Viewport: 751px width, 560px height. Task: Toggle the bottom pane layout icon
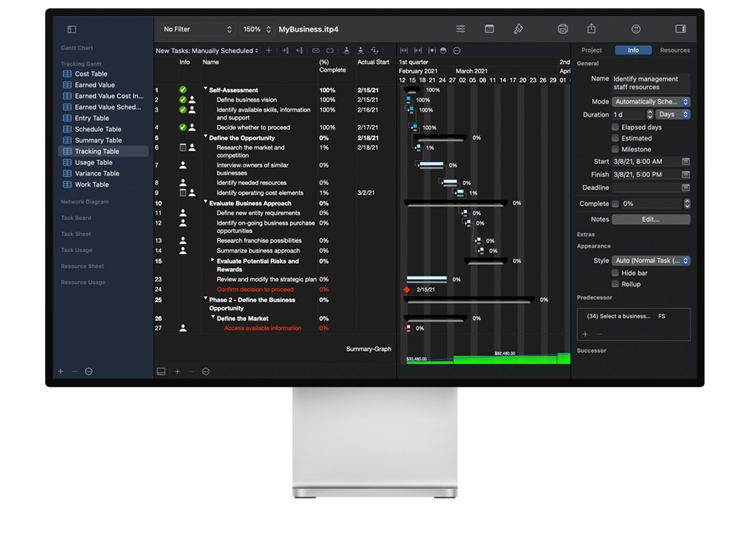(x=161, y=372)
